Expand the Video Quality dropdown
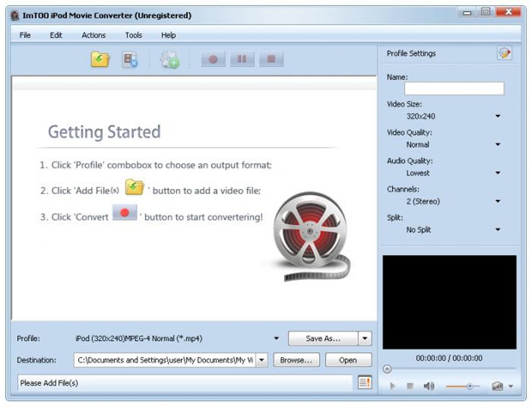This screenshot has width=532, height=408. coord(498,145)
